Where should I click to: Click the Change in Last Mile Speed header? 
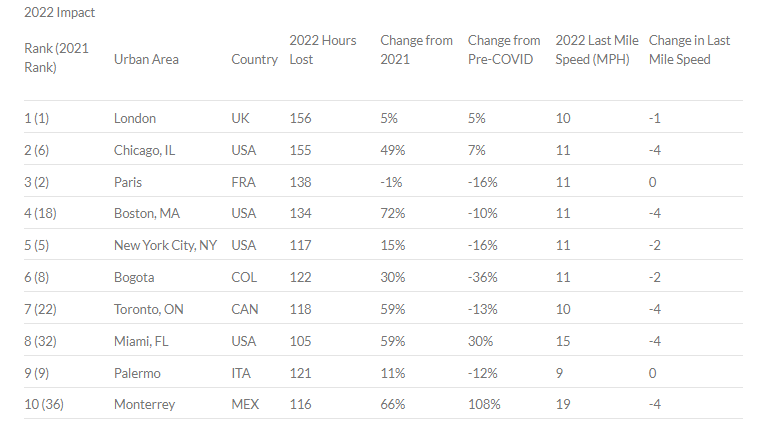689,50
